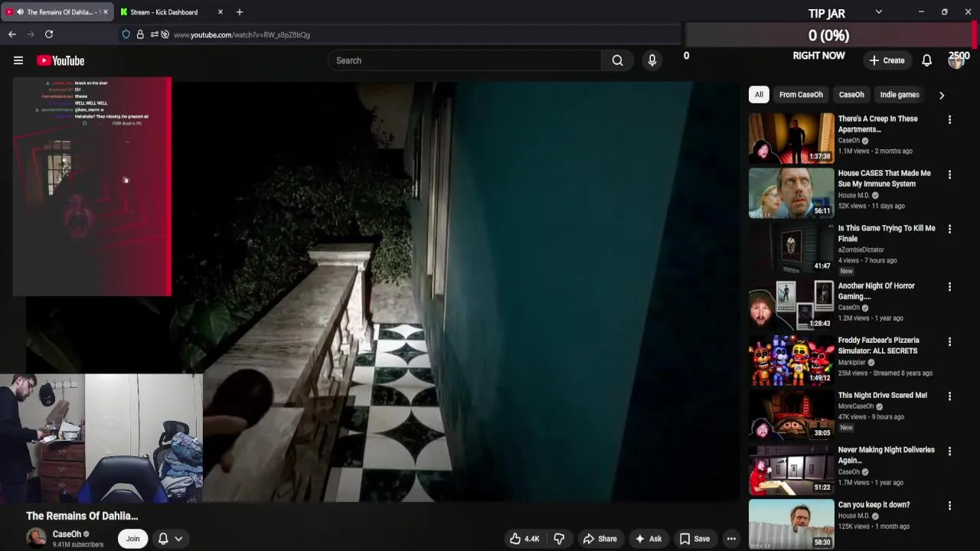Screen dimensions: 980x551
Task: Expand the TIP JAR dropdown arrow
Action: [878, 12]
